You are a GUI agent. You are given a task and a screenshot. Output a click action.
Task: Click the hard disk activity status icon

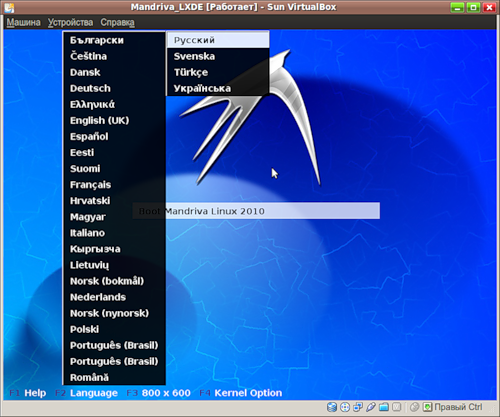[x=332, y=407]
